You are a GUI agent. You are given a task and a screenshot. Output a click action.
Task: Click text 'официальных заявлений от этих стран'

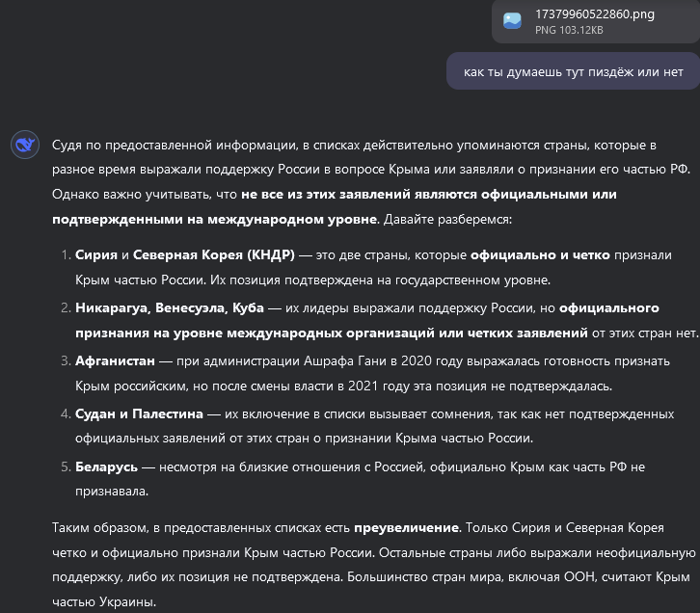coord(193,439)
